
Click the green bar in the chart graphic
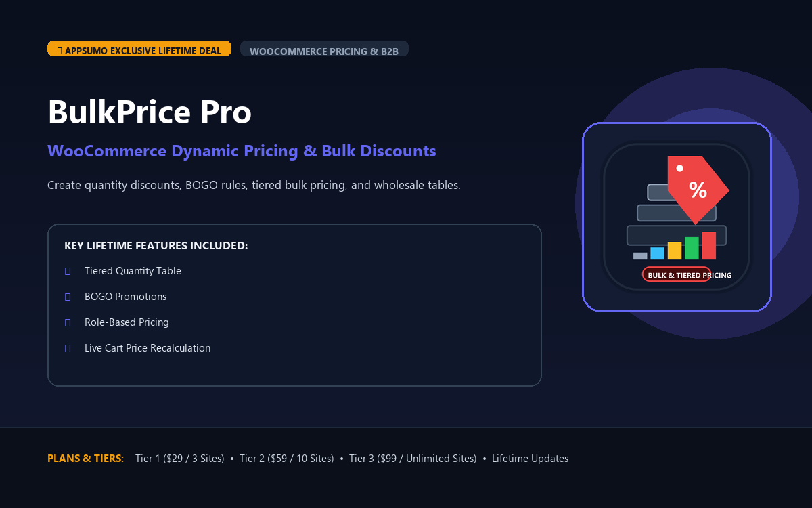692,248
